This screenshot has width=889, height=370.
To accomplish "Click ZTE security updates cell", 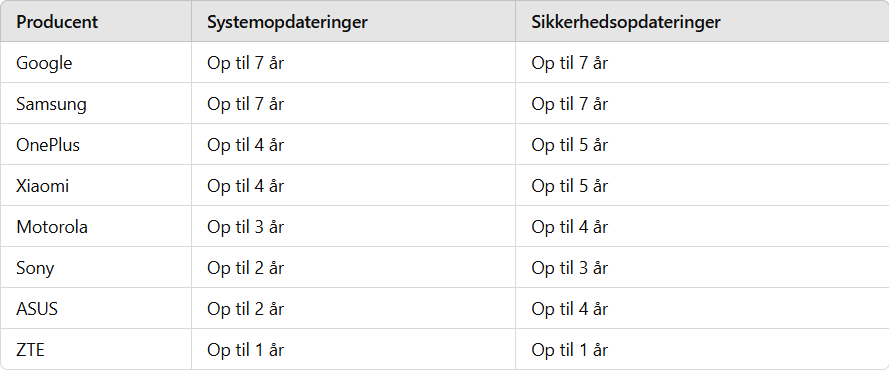I will pos(702,349).
